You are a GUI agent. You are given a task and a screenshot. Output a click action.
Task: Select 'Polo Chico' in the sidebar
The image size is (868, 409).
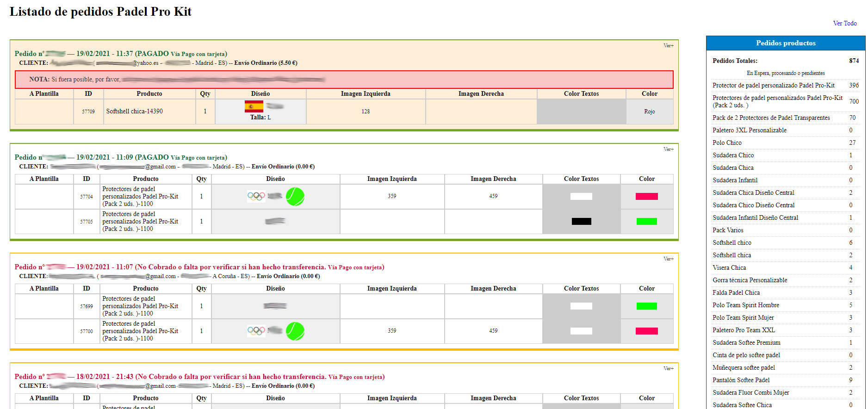pos(786,143)
